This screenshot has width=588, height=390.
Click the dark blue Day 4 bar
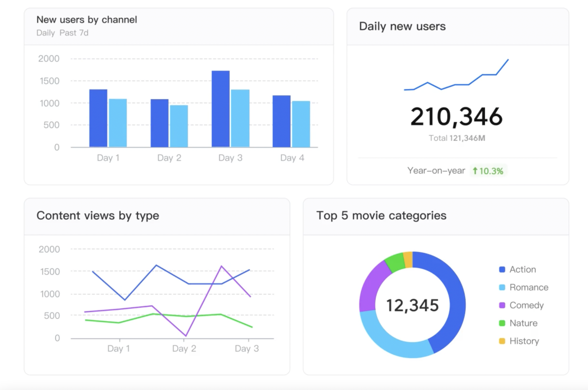pyautogui.click(x=281, y=121)
